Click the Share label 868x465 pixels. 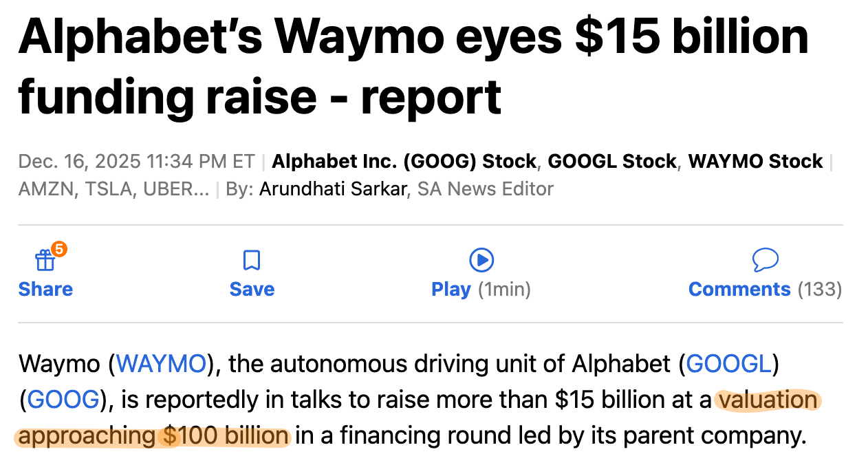45,290
